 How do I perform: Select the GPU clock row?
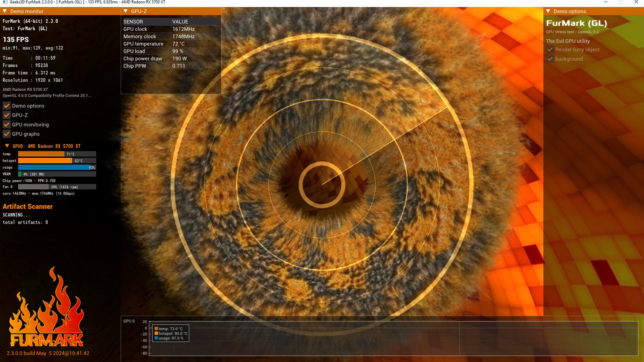tap(171, 29)
